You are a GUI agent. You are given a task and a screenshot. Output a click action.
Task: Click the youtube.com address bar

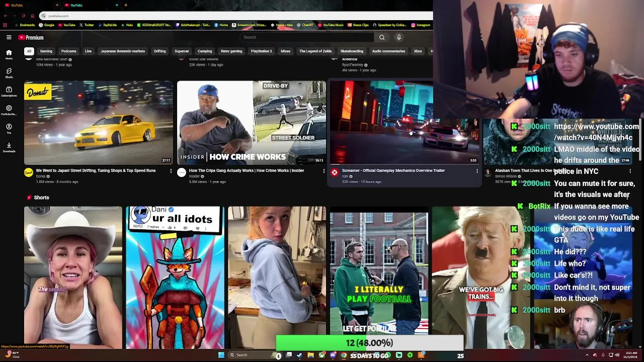click(x=235, y=16)
